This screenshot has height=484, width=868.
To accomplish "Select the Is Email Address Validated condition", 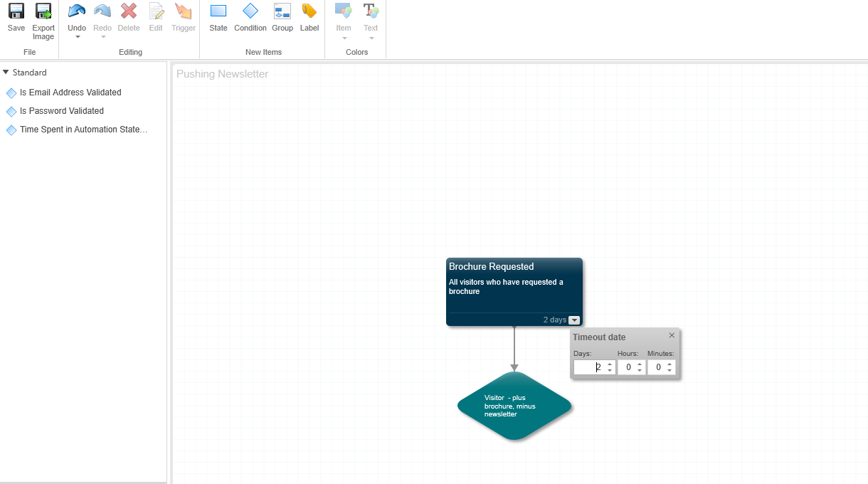I will pos(70,93).
